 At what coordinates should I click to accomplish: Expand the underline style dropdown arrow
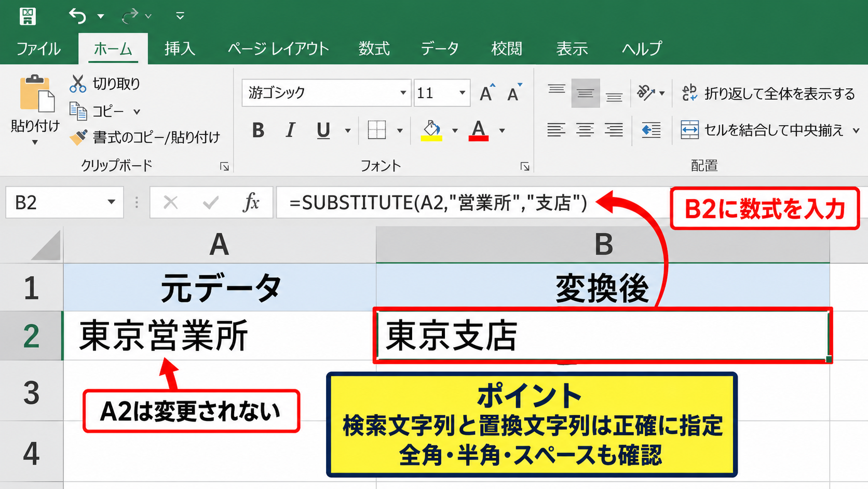[348, 130]
